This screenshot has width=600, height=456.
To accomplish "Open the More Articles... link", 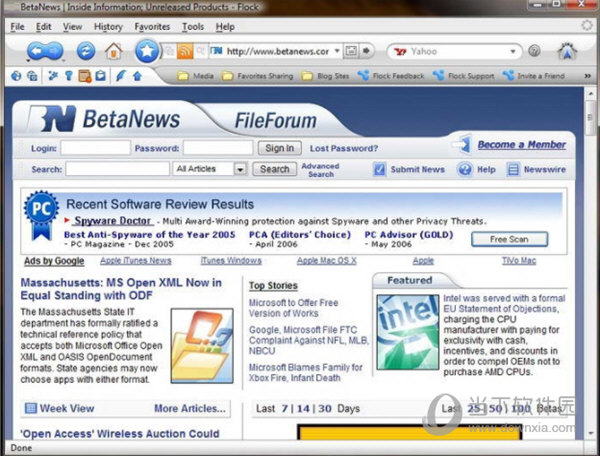I will 190,409.
